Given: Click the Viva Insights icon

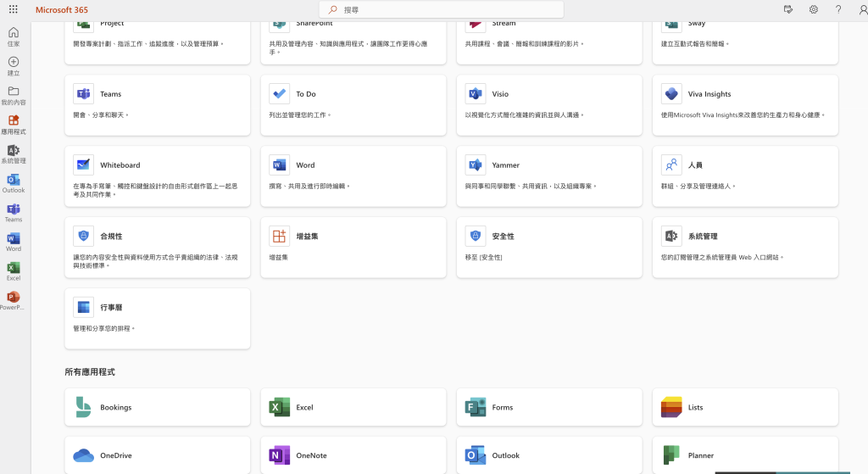Looking at the screenshot, I should coord(671,94).
